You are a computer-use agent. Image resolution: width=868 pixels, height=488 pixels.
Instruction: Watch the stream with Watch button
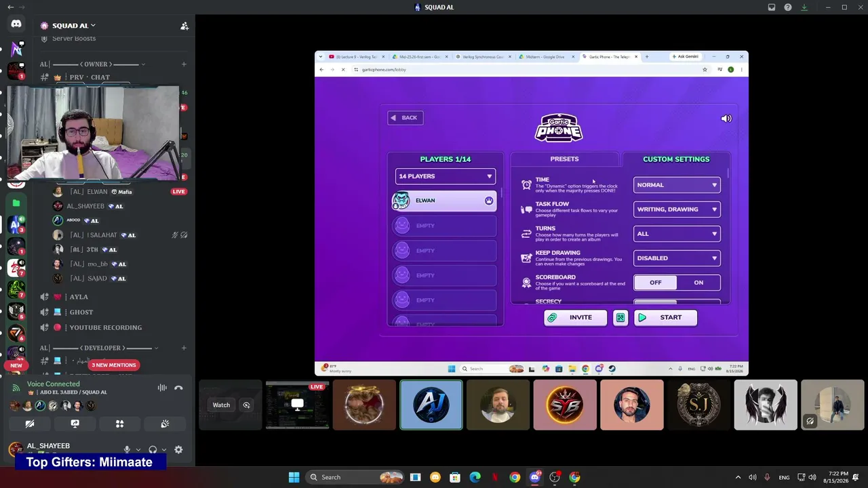pyautogui.click(x=221, y=405)
